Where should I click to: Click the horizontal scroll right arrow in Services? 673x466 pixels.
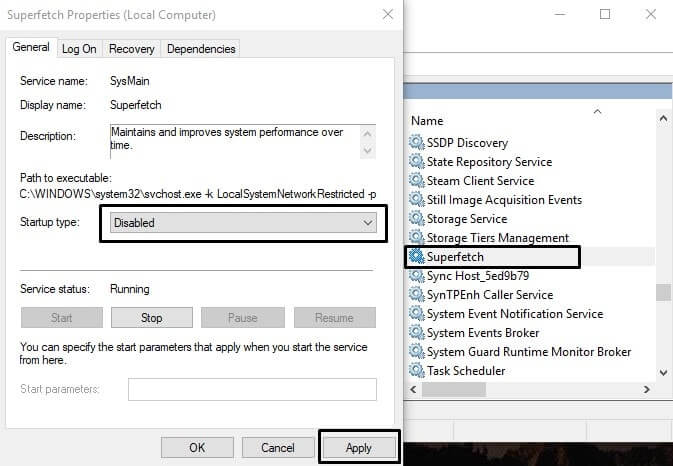coord(646,389)
